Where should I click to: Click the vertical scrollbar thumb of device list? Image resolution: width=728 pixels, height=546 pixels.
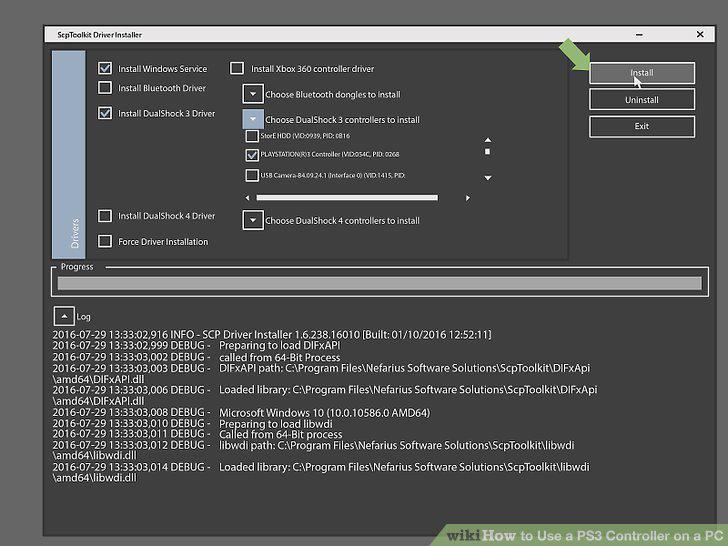pos(488,151)
